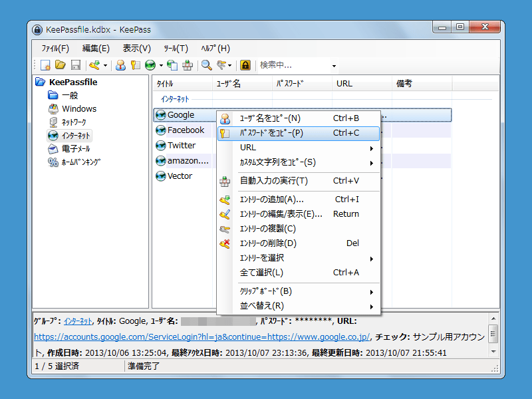Expand the URL submenu in context menu
The width and height of the screenshot is (532, 399).
298,148
